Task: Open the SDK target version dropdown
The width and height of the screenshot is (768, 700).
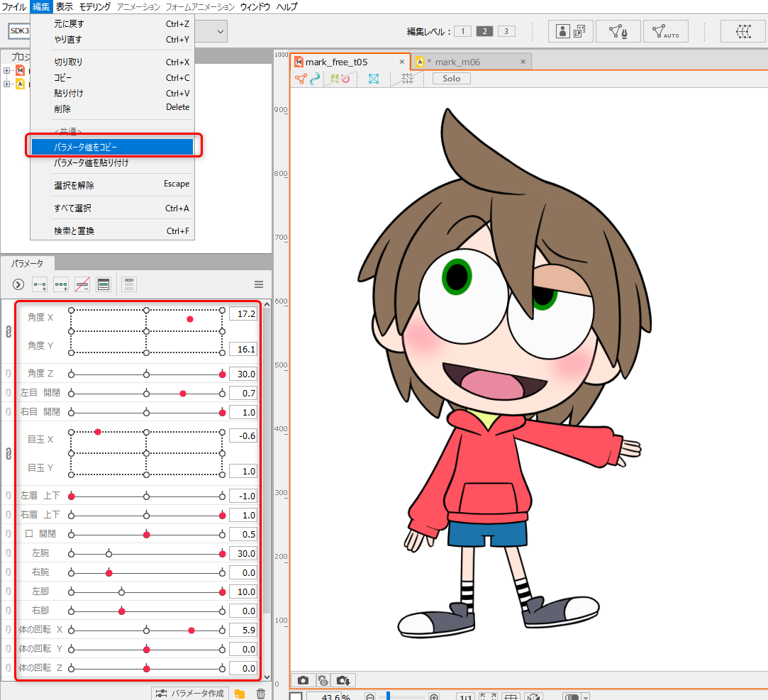Action: (221, 31)
